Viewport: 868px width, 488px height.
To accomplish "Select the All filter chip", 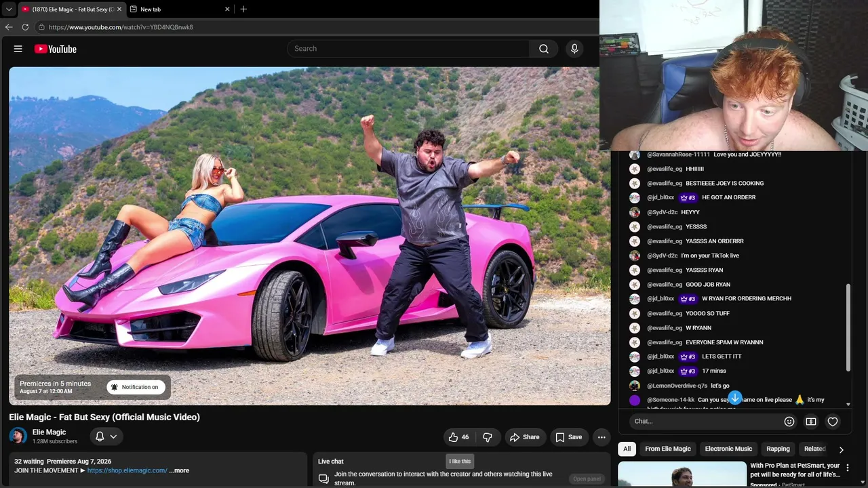I will [x=627, y=449].
